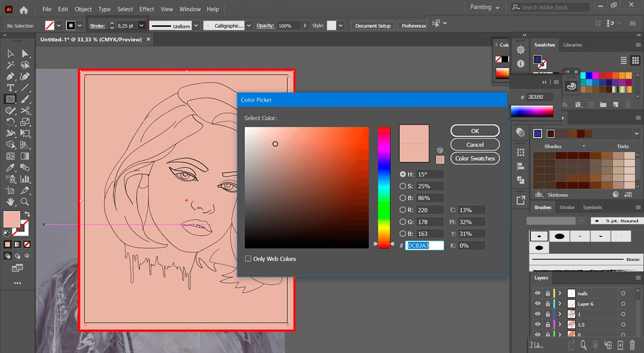Viewport: 644px width, 353px height.
Task: Select the Zoom tool magnifier
Action: 25,202
